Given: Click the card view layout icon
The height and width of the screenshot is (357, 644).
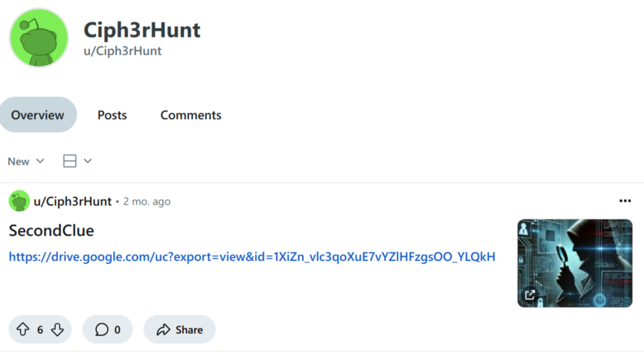Looking at the screenshot, I should pyautogui.click(x=70, y=161).
